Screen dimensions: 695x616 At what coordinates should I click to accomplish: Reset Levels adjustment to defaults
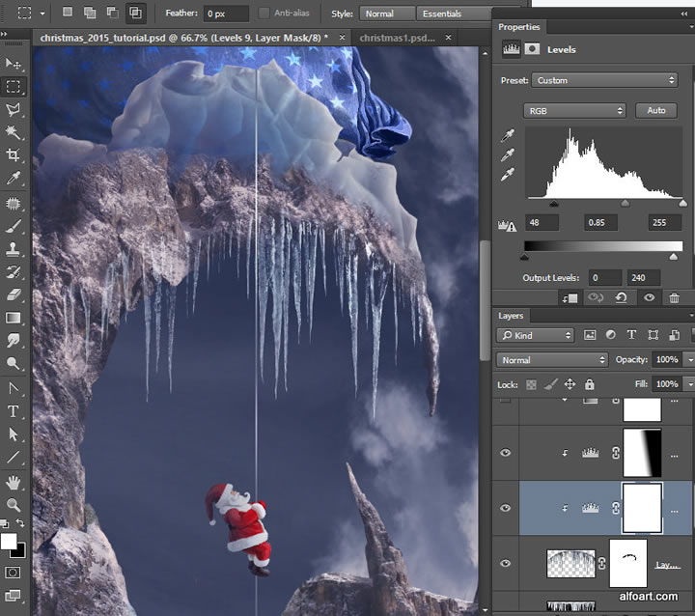point(623,298)
